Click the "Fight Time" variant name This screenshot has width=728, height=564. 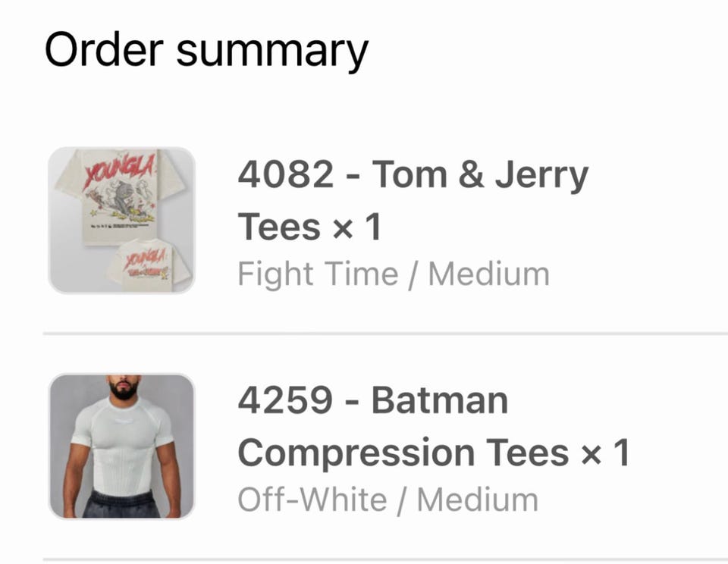[317, 274]
